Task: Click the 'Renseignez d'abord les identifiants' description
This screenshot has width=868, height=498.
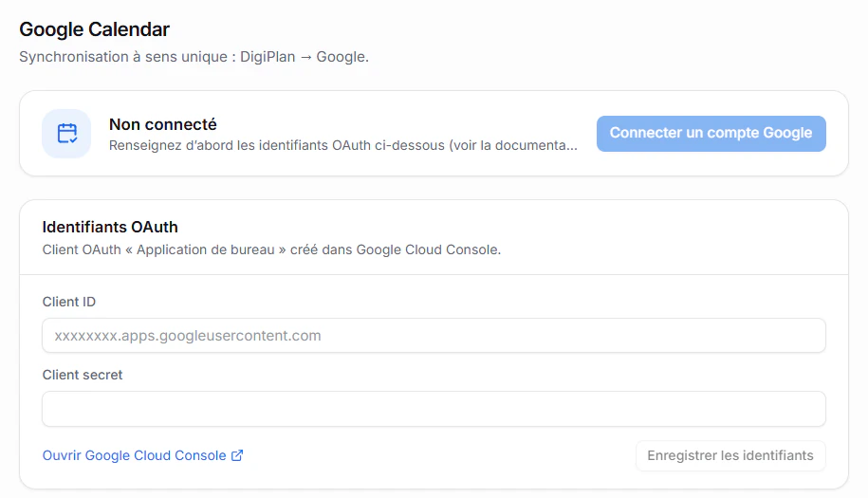Action: (343, 145)
